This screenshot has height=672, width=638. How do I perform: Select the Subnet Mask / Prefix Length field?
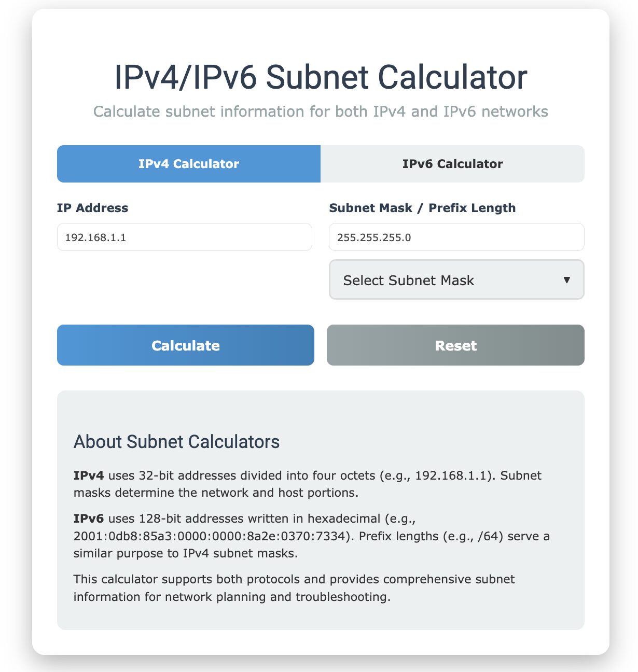click(x=456, y=237)
